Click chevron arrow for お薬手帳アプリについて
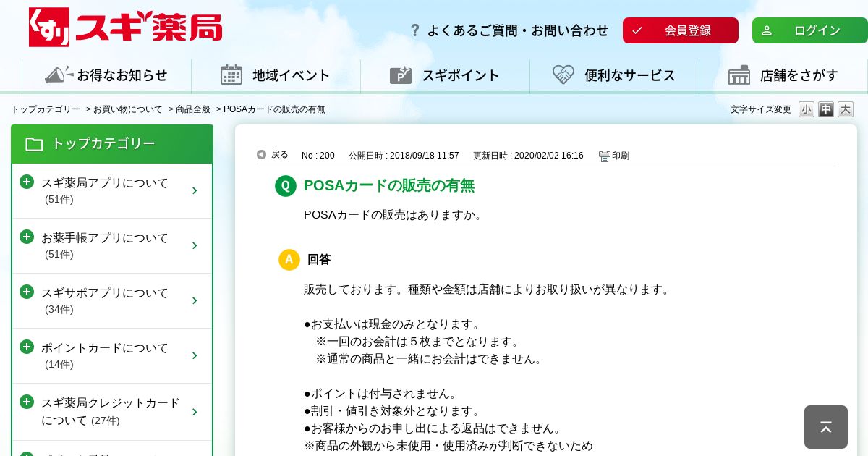 coord(195,245)
